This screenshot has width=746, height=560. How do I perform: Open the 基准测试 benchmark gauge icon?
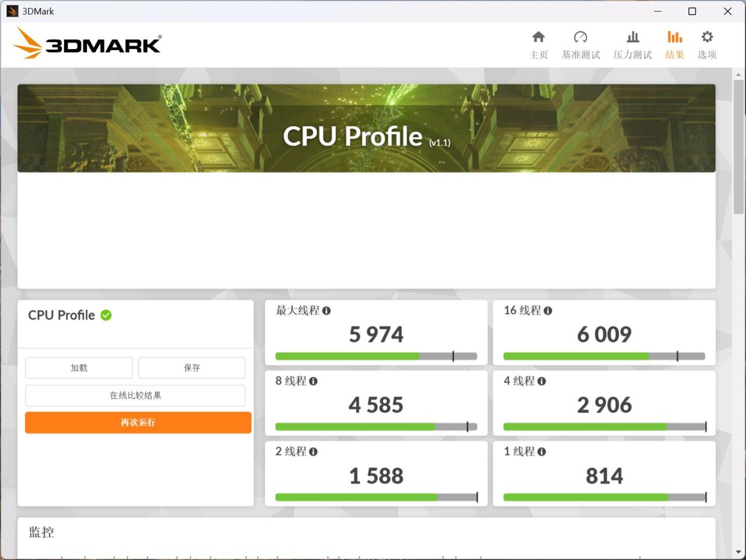pos(580,37)
